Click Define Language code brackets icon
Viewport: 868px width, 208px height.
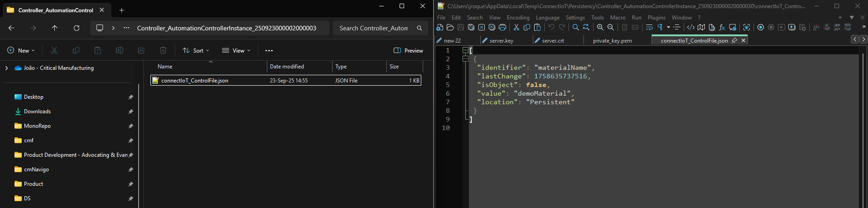pos(691,27)
